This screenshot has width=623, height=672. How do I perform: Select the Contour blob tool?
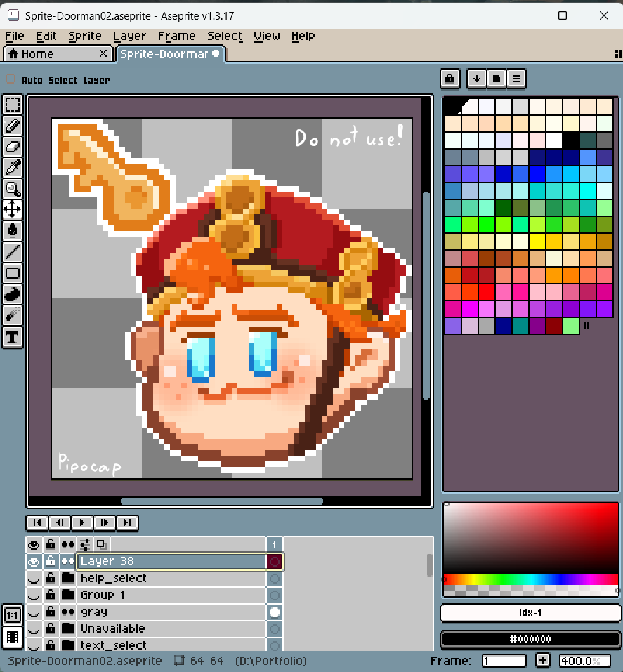(13, 294)
